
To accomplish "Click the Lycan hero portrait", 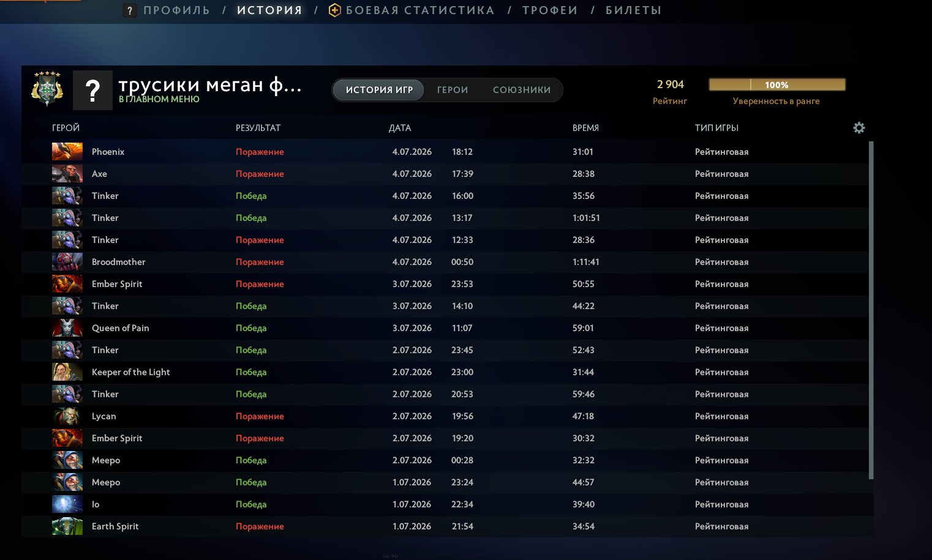I will (67, 416).
